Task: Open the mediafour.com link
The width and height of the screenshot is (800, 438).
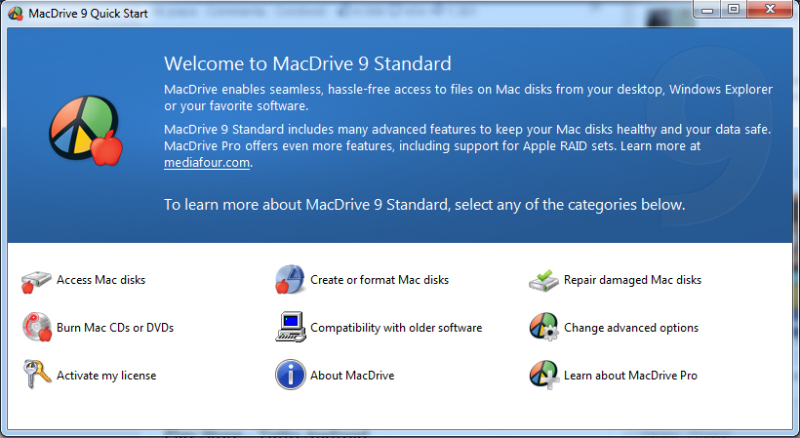Action: tap(206, 163)
